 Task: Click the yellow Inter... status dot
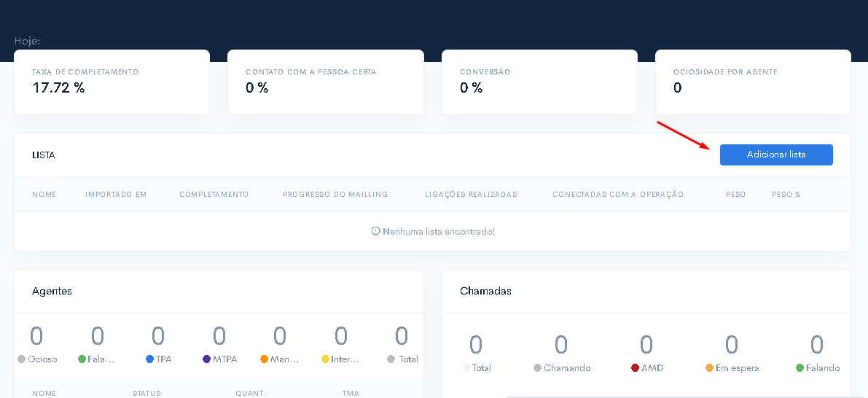pyautogui.click(x=325, y=359)
